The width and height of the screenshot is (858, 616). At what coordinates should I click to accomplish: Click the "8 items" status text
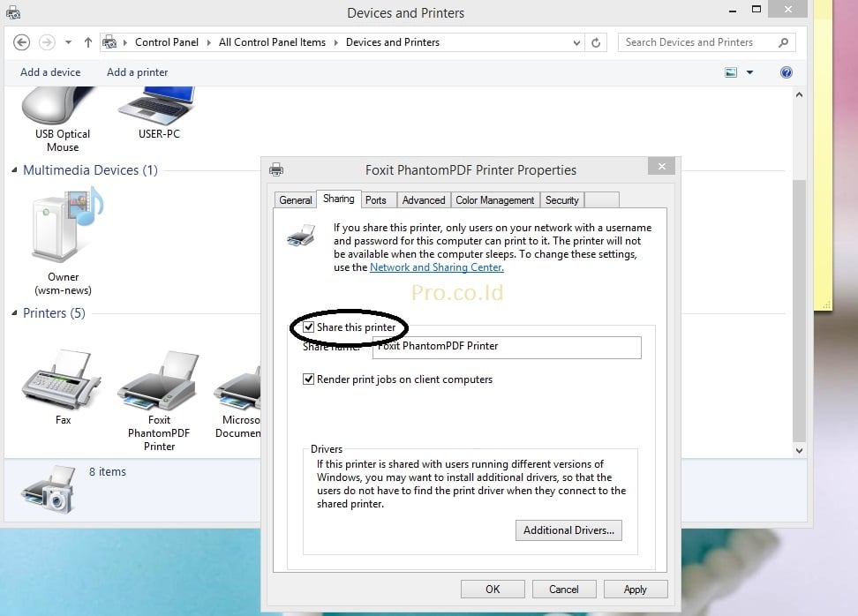pyautogui.click(x=108, y=471)
